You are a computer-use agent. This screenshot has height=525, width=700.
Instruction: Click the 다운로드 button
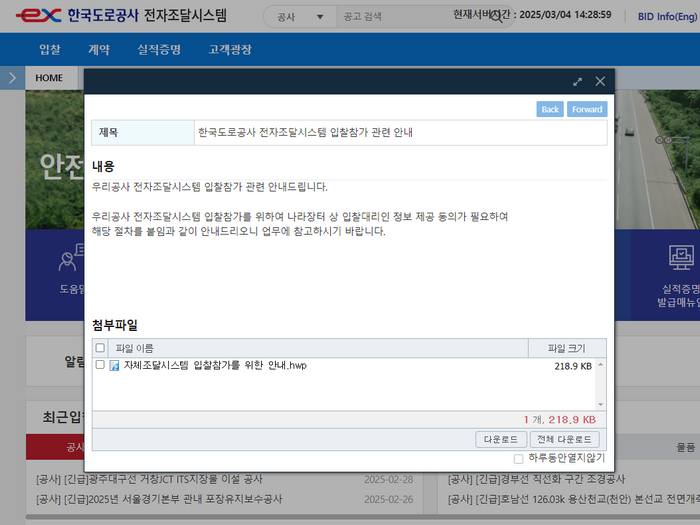[x=500, y=439]
